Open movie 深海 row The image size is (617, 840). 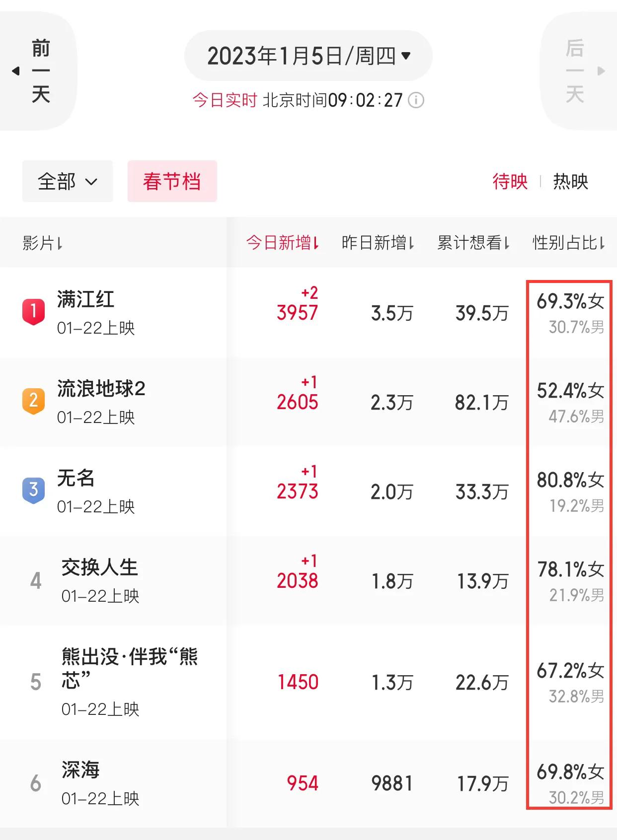(308, 783)
